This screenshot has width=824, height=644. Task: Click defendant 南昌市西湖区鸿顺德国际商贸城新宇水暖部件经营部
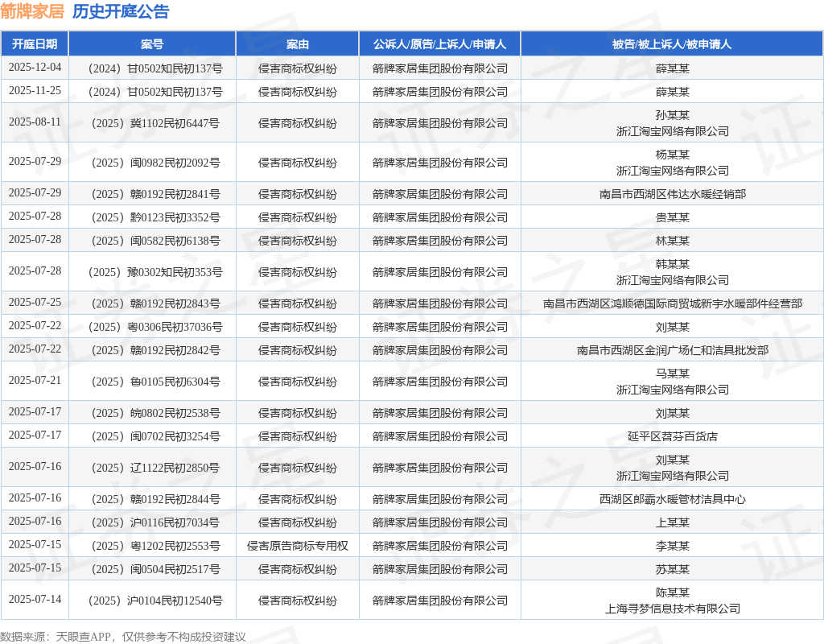[x=672, y=303]
